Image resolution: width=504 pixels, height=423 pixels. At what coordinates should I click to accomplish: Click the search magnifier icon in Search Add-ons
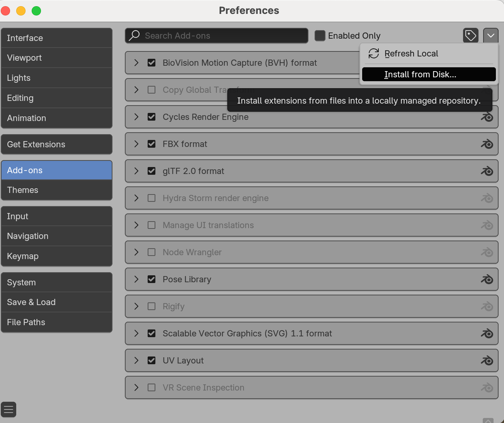coord(134,35)
